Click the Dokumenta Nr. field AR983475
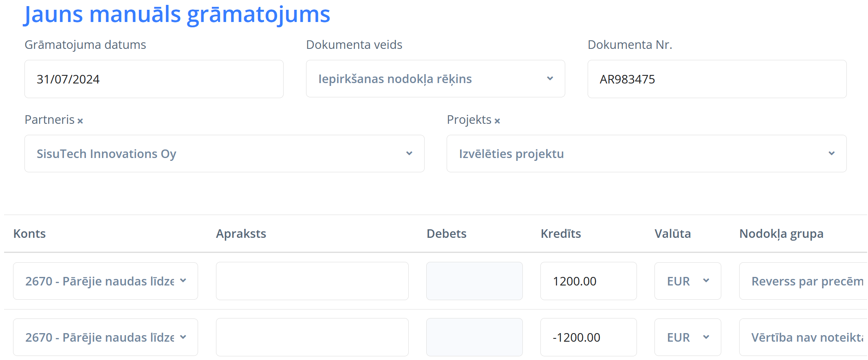The height and width of the screenshot is (360, 868). pos(716,79)
